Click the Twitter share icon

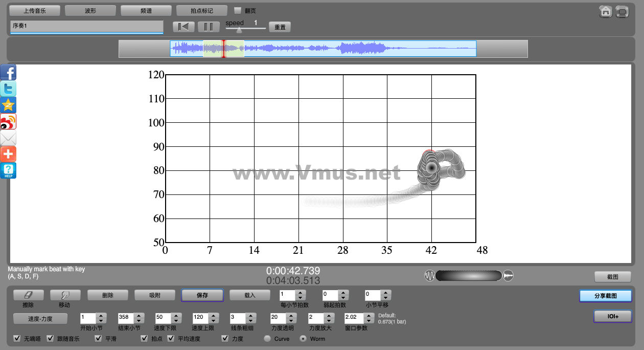pos(8,89)
